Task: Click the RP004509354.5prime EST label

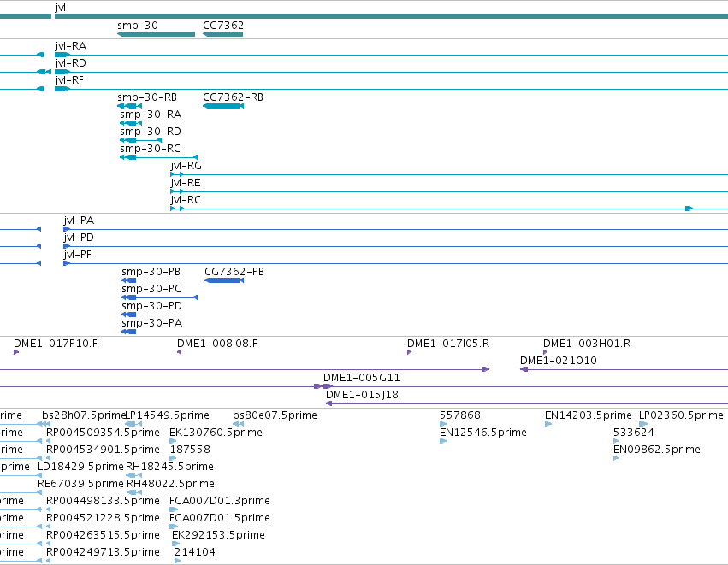Action: pos(103,433)
